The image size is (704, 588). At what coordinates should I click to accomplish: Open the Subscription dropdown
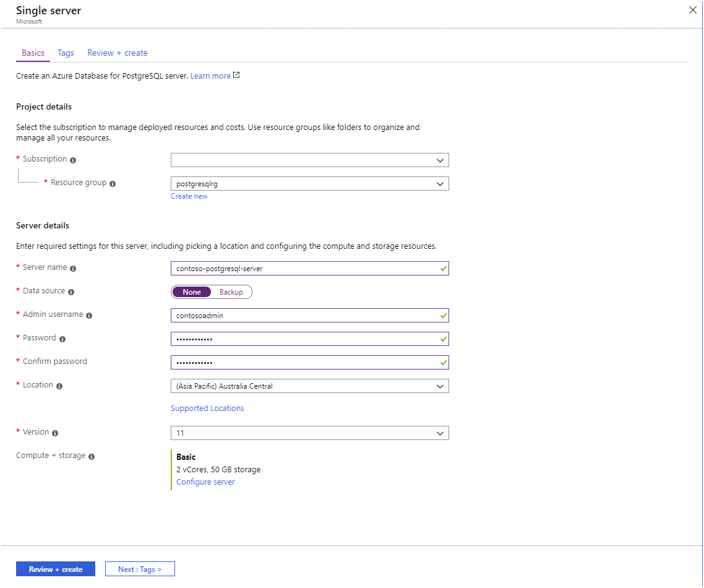(x=309, y=160)
